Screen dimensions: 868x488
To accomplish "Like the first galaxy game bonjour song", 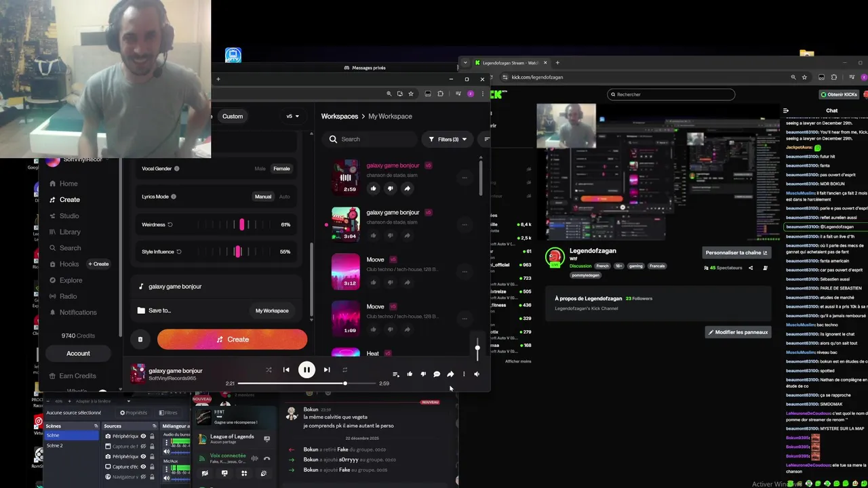I will click(374, 188).
